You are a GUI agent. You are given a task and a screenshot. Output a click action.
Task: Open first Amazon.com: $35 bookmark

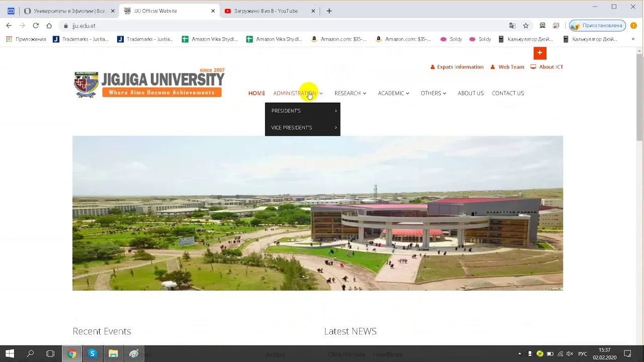(339, 39)
